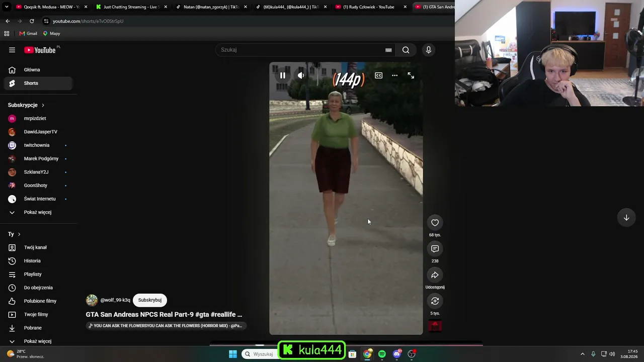Switch to the kula444_ TikTok tab
Image resolution: width=644 pixels, height=362 pixels.
click(x=291, y=7)
